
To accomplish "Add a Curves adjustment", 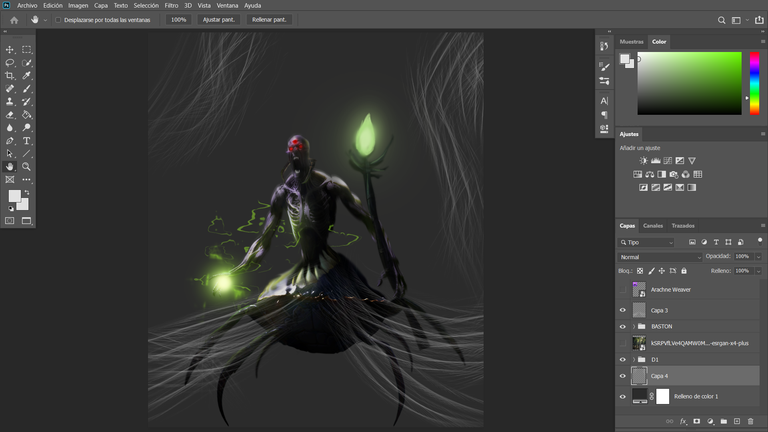I will click(668, 161).
